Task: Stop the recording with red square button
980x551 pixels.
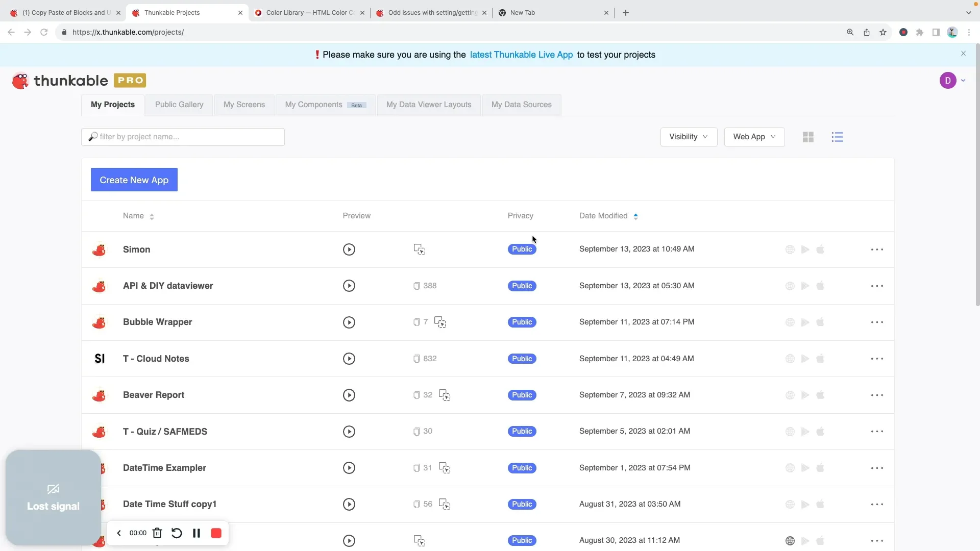Action: pyautogui.click(x=216, y=533)
